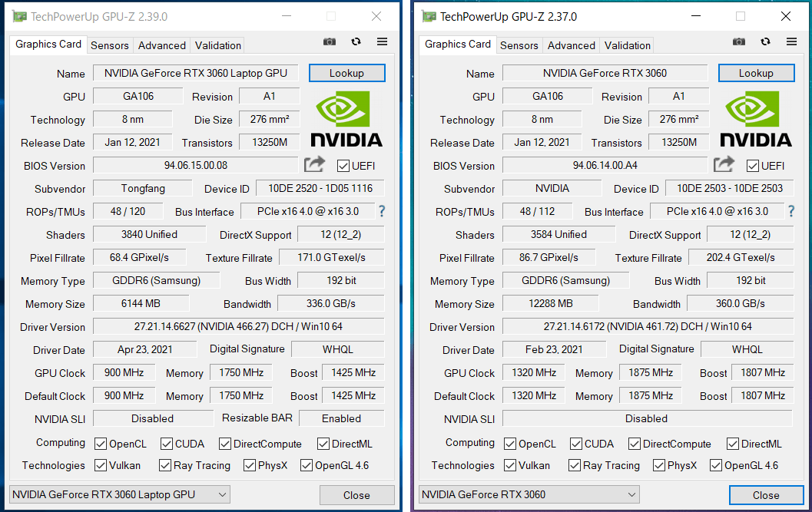
Task: Click Bandwidth field 336.0 GB/s
Action: coord(331,304)
